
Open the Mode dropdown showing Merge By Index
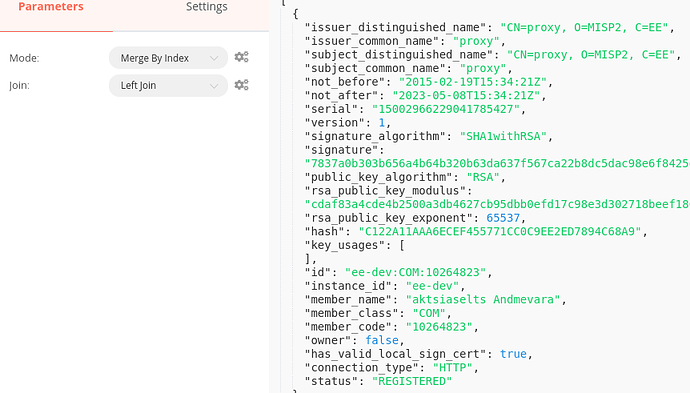point(168,58)
